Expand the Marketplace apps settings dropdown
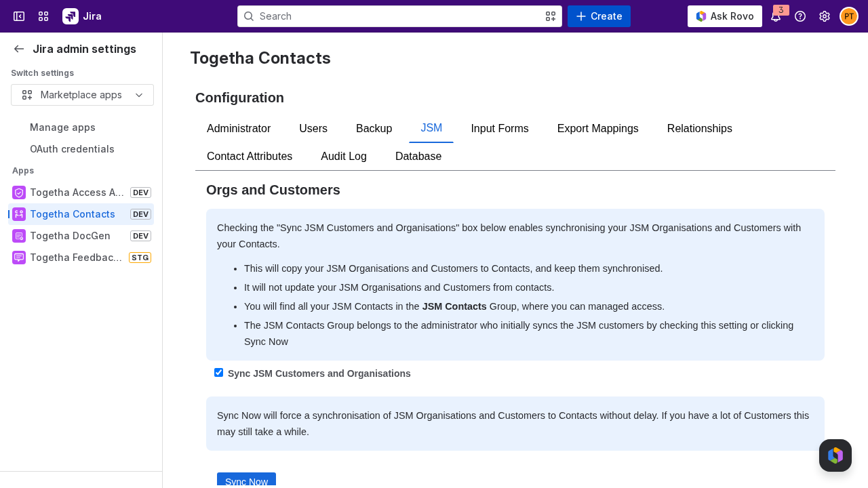 point(82,95)
